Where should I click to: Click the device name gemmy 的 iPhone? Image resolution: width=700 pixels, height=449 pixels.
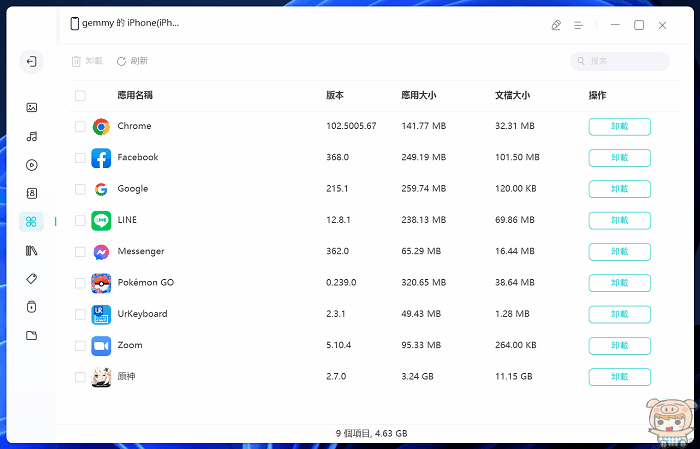[130, 23]
